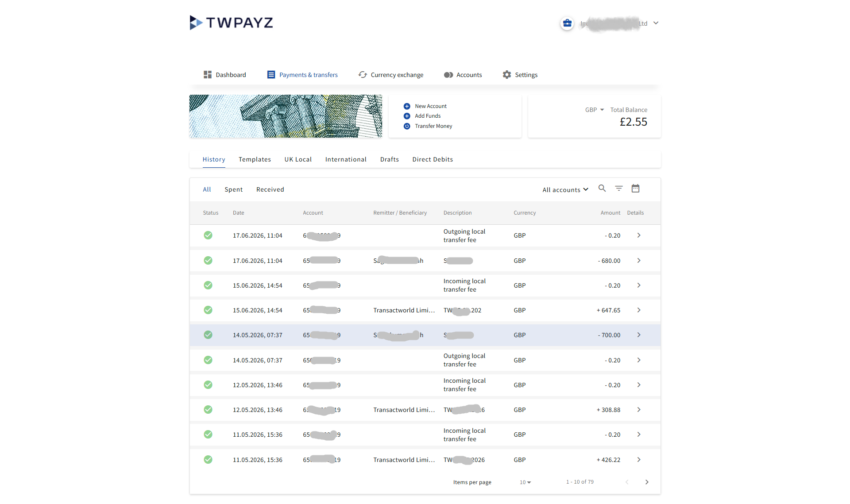Click status checkmark of the +426.22 row
Viewport: 850px width, 504px height.
[208, 460]
